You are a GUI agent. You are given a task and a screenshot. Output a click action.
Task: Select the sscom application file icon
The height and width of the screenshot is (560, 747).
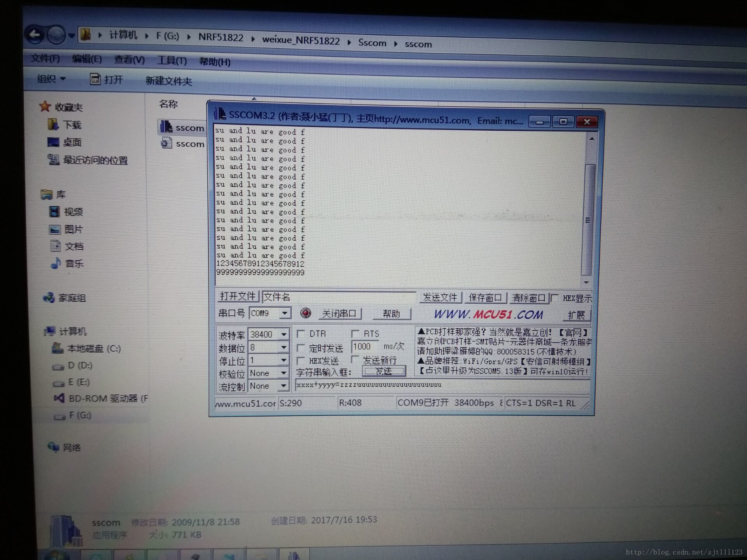(x=166, y=127)
